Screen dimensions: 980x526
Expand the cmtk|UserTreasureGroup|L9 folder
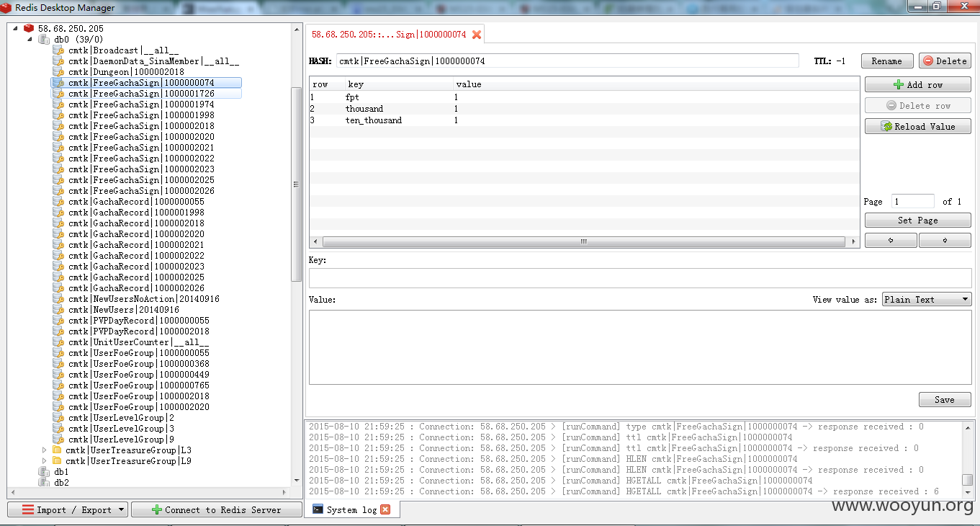[x=45, y=460]
